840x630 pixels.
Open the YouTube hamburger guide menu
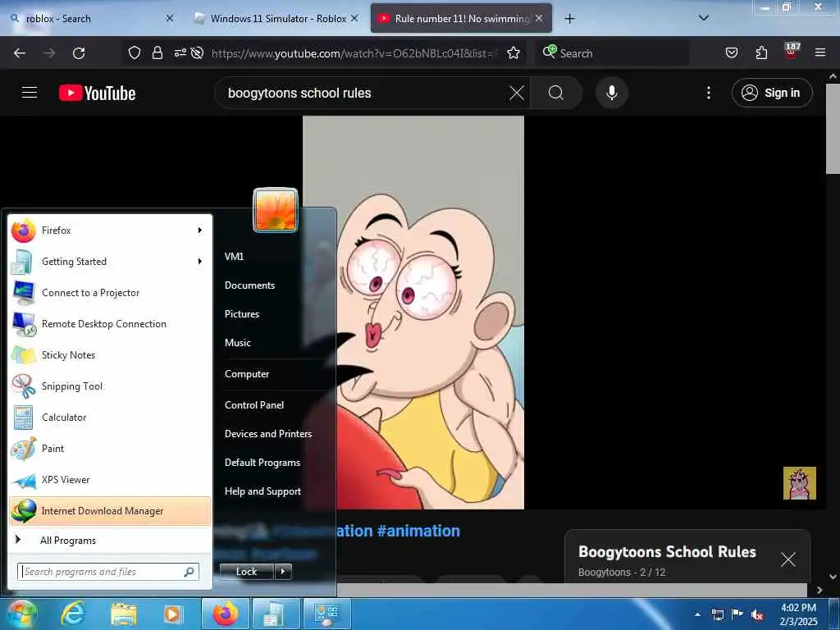30,93
